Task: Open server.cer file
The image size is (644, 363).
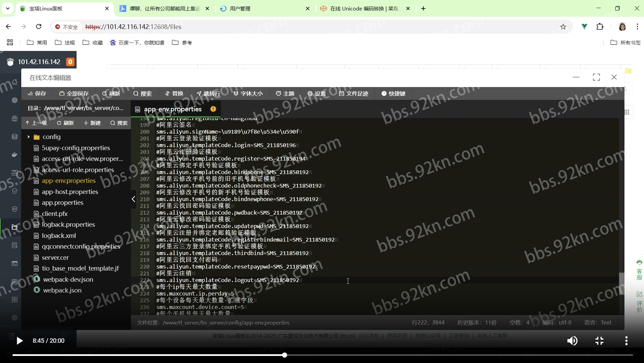Action: 55,257
